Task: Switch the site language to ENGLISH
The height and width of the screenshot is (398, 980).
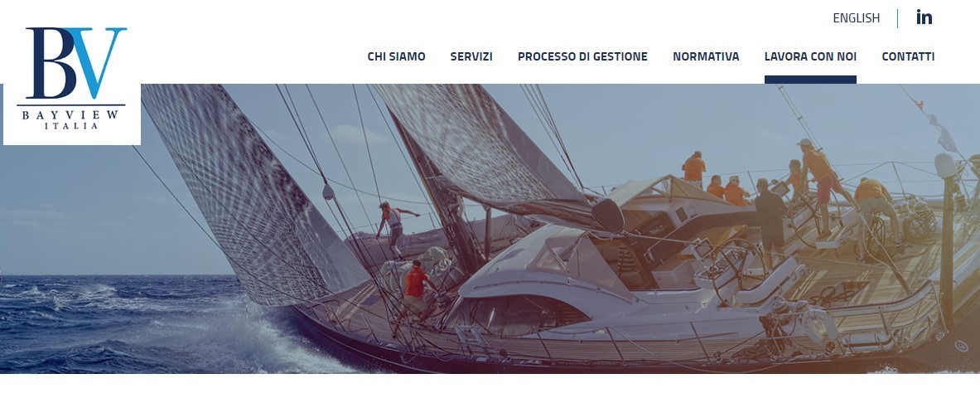Action: pos(857,18)
